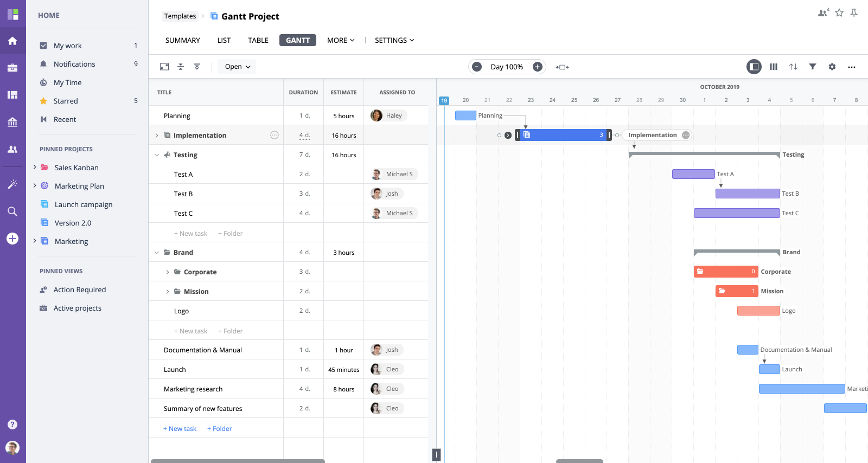
Task: Select the GANTT tab
Action: (298, 40)
